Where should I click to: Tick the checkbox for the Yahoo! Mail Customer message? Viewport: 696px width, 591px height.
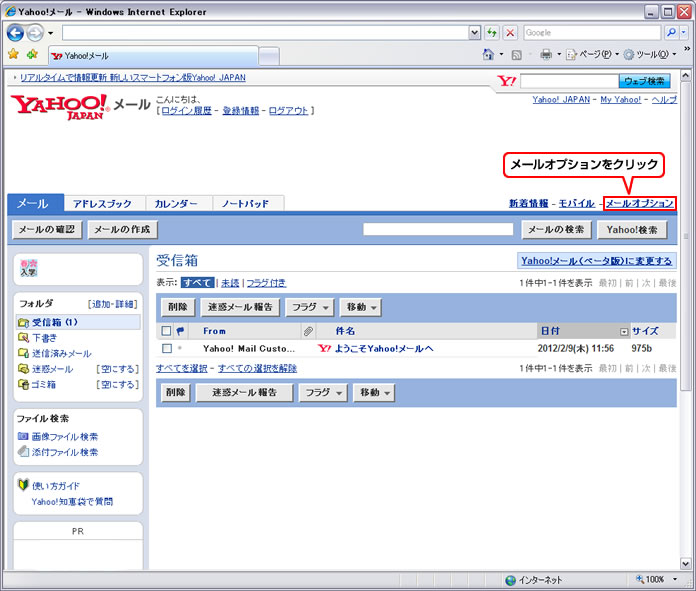[x=167, y=349]
